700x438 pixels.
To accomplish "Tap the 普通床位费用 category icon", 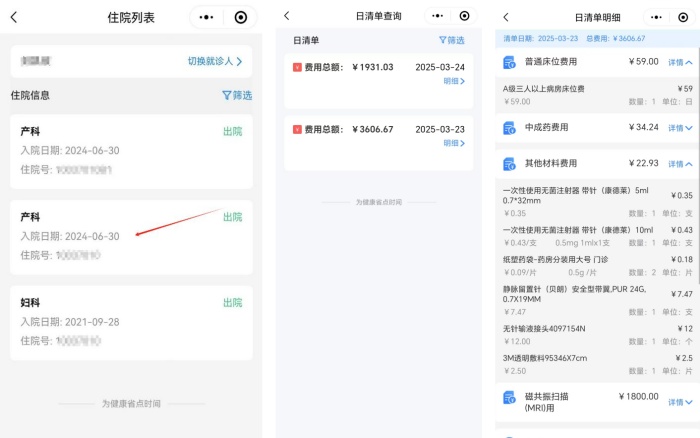I will click(x=509, y=62).
